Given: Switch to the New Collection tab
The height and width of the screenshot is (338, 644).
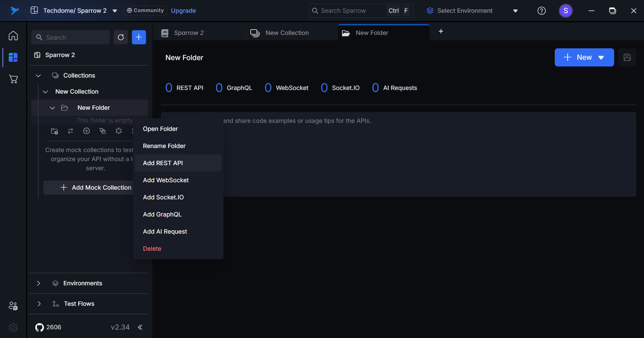Looking at the screenshot, I should click(287, 33).
